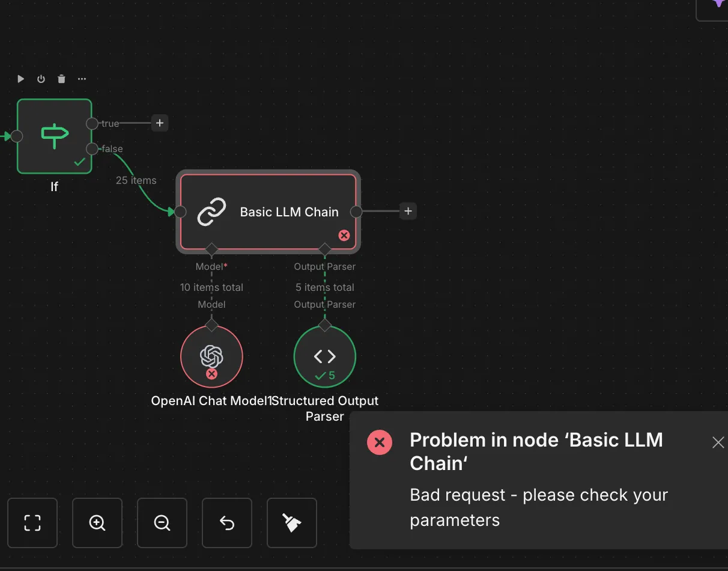The width and height of the screenshot is (728, 571).
Task: Open the Structured Output Parser node
Action: pos(325,357)
